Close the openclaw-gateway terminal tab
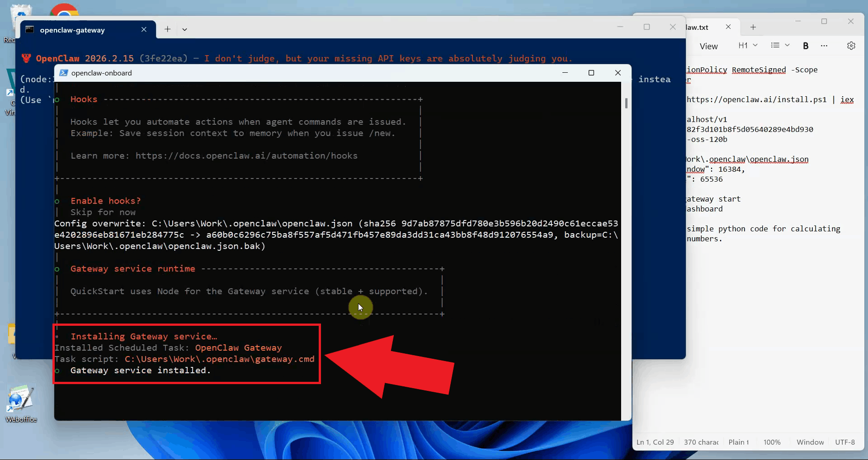This screenshot has height=460, width=868. coord(144,29)
